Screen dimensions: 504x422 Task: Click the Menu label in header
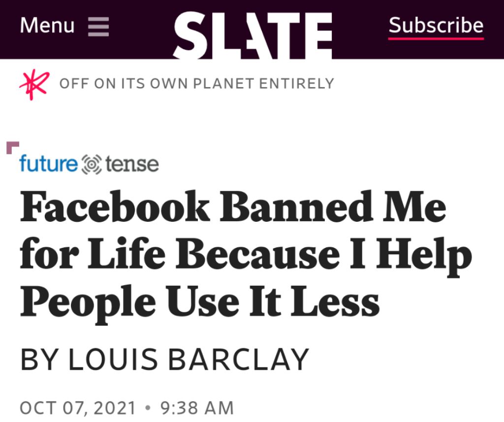(x=47, y=26)
